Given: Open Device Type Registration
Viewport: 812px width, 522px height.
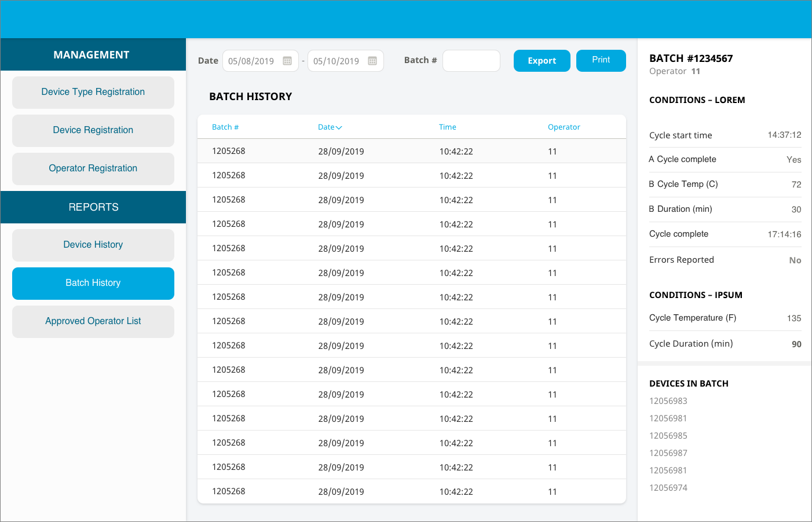Looking at the screenshot, I should coord(93,92).
